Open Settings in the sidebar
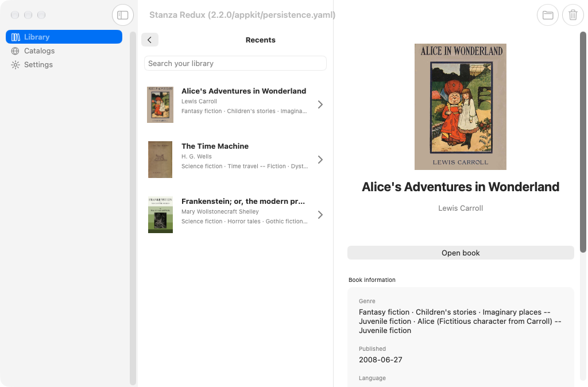Image resolution: width=588 pixels, height=387 pixels. coord(64,64)
